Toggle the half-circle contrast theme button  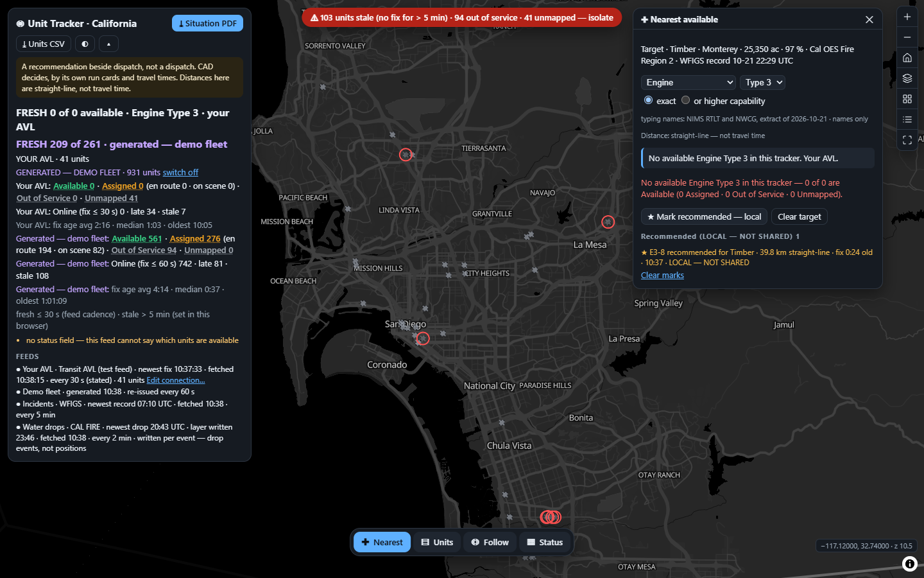pyautogui.click(x=85, y=44)
